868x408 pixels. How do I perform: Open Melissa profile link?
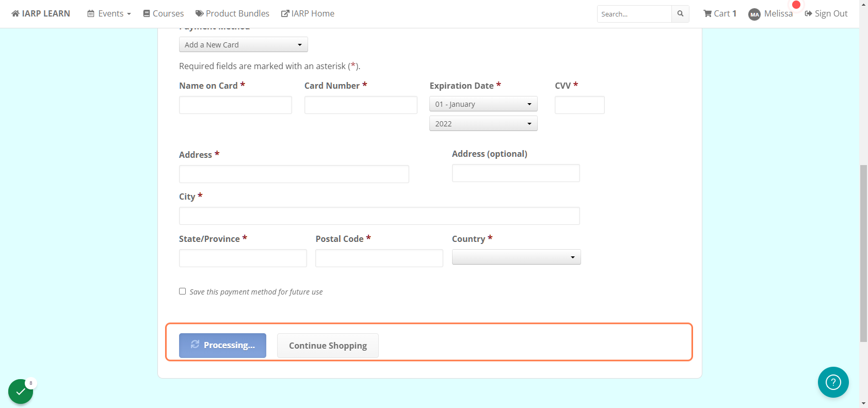point(778,13)
